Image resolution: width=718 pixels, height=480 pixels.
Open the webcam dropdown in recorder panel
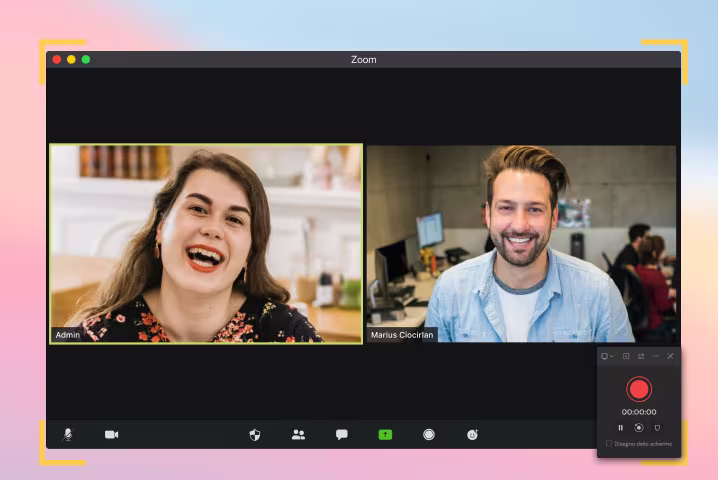pos(607,356)
